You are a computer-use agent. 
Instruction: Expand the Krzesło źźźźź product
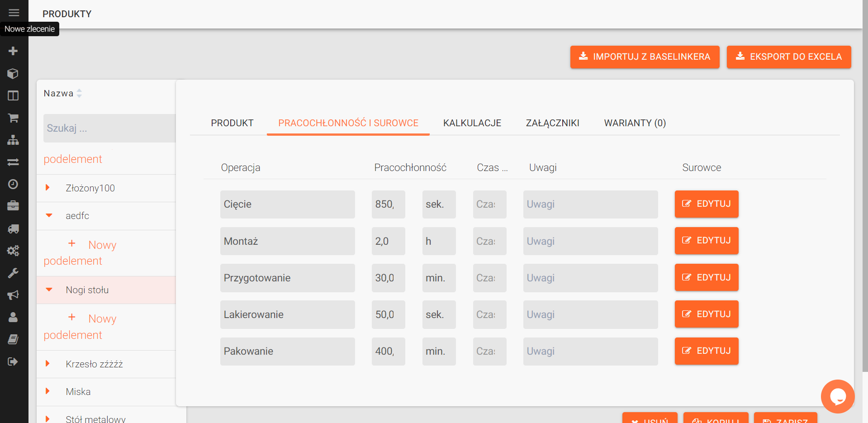point(47,364)
